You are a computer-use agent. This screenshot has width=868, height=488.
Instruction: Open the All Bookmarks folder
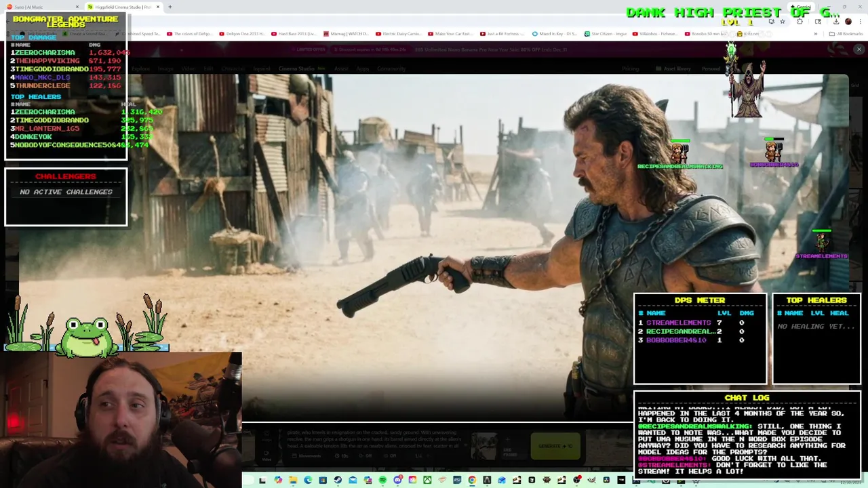pyautogui.click(x=846, y=33)
